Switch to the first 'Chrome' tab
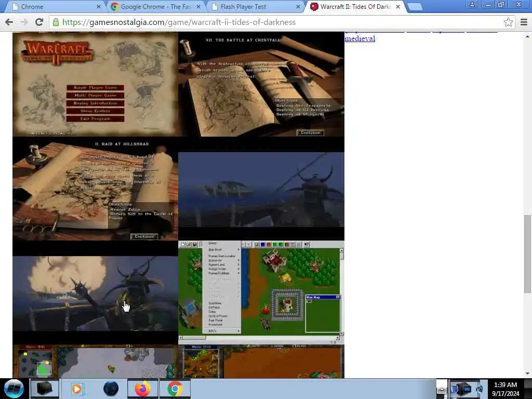This screenshot has width=532, height=399. pos(54,6)
